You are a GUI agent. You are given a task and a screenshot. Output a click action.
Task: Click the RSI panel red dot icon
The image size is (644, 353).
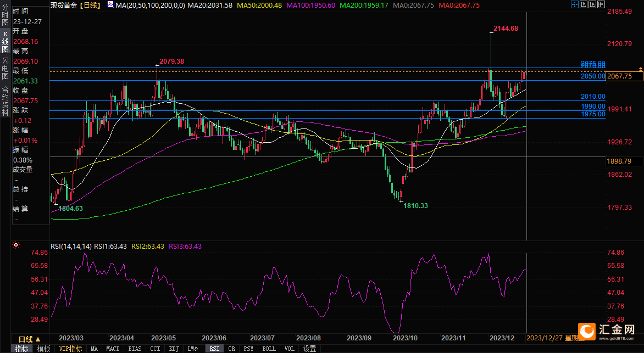click(16, 245)
